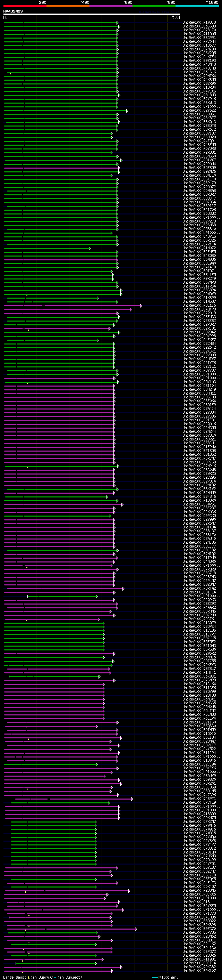Image resolution: width=222 pixels, height=980 pixels.
Task: Click the 'Large gaps' legend text
Action: point(15,977)
